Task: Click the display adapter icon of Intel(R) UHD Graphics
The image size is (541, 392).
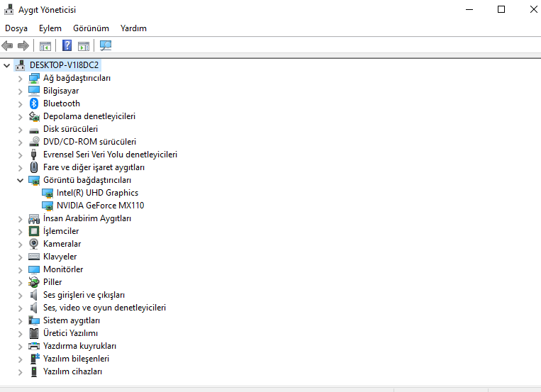Action: (48, 194)
